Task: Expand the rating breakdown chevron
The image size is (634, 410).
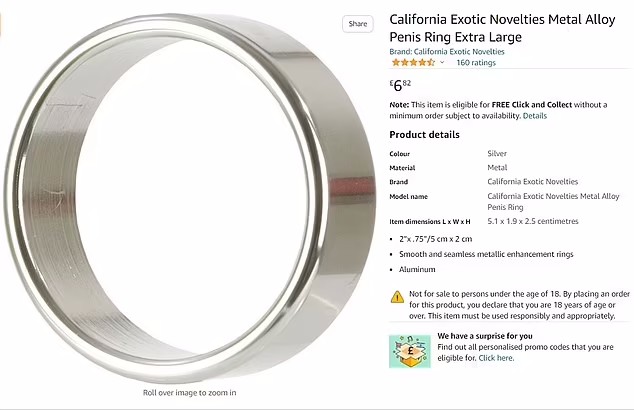Action: click(x=442, y=62)
